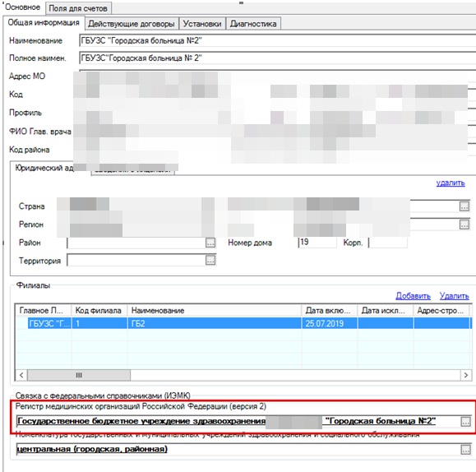Viewport: 476px width, 472px height.
Task: Click удалить link in legal address section
Action: coord(451,183)
